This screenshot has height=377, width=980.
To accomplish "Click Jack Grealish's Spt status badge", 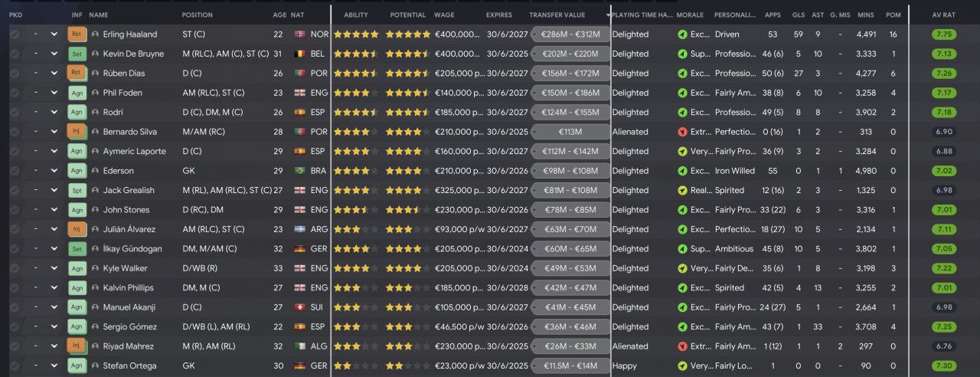I will [77, 190].
